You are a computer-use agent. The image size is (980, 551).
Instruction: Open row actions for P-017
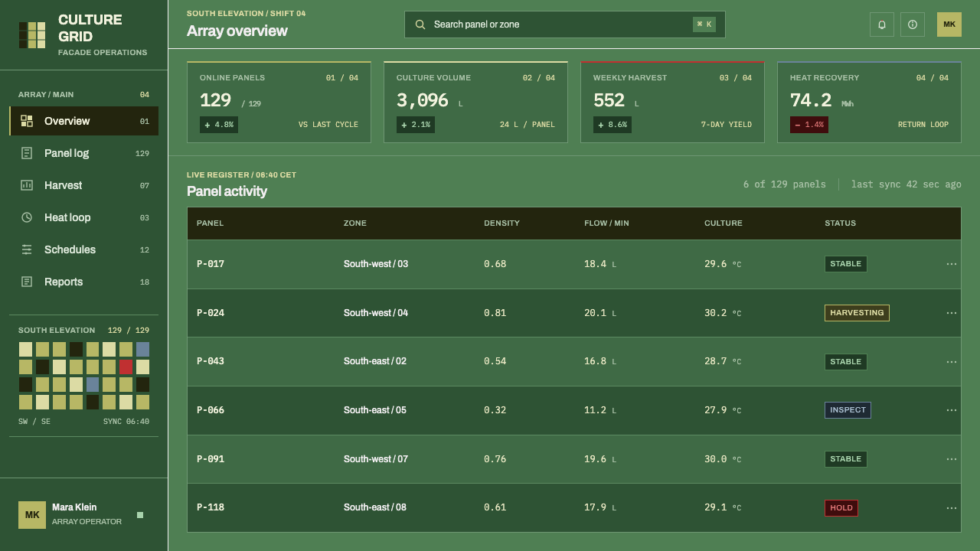click(952, 264)
